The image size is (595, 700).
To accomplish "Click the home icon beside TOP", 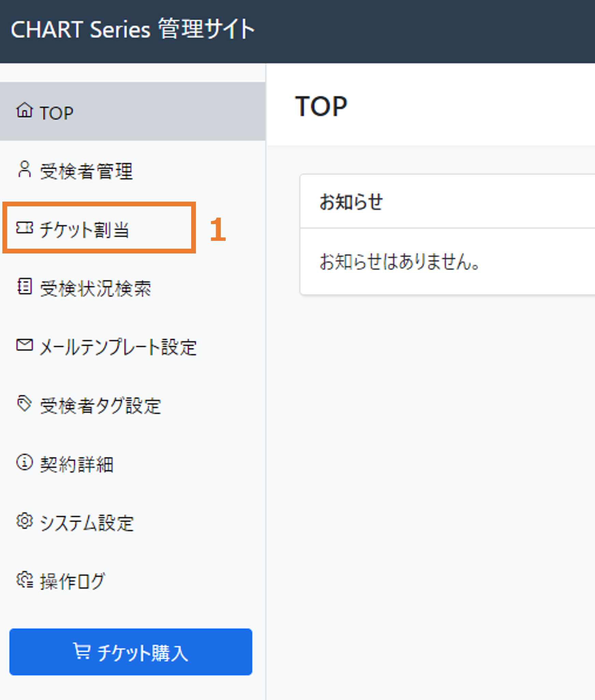I will click(25, 111).
